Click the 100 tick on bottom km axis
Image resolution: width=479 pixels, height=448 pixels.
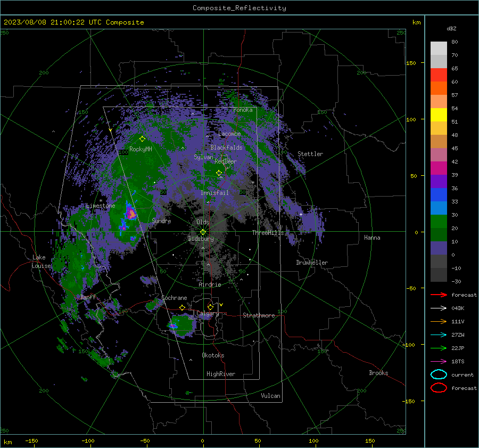313,441
